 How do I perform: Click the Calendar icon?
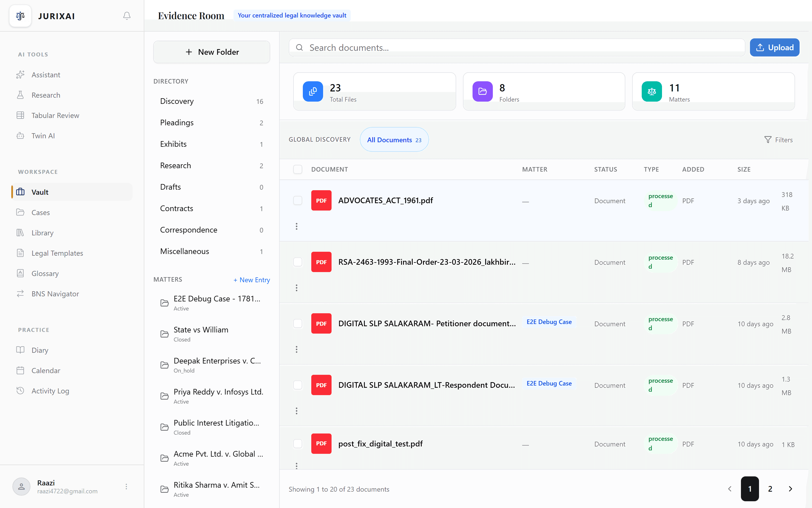pos(21,370)
